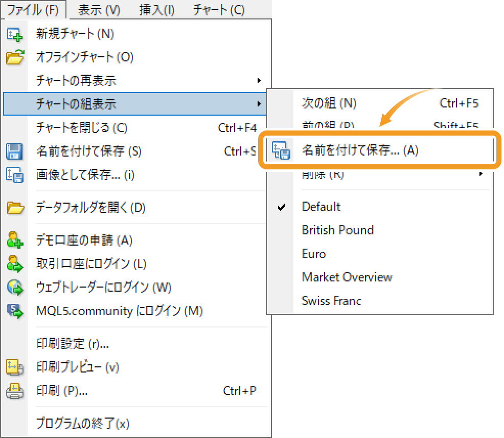Open the 挿入(I) menu

pos(157,10)
